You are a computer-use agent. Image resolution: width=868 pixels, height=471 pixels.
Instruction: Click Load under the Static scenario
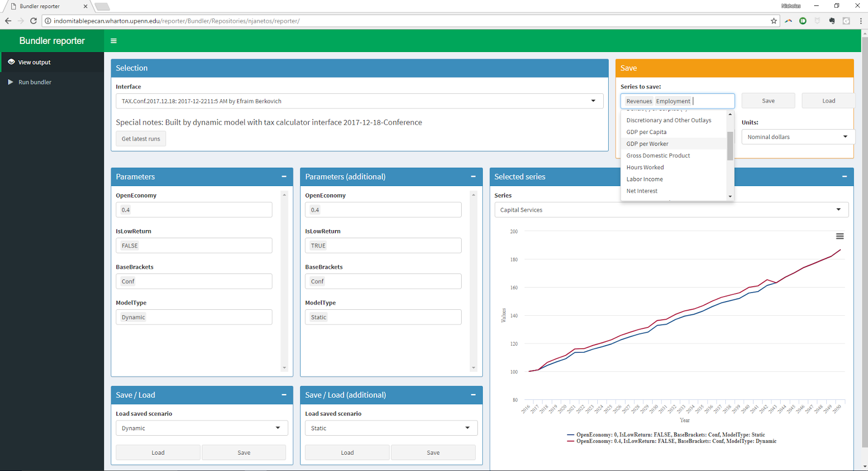click(x=347, y=453)
